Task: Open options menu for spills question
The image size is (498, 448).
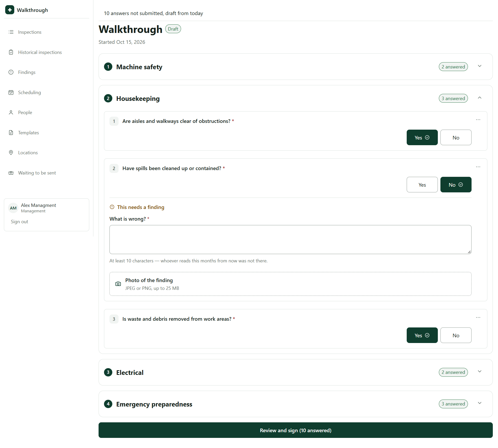Action: click(x=478, y=167)
